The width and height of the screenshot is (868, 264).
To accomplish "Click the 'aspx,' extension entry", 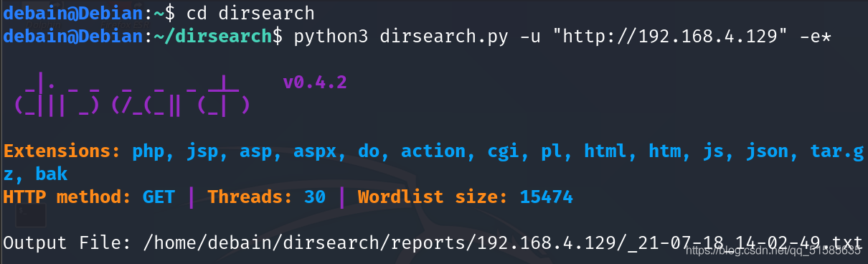I will click(x=320, y=151).
